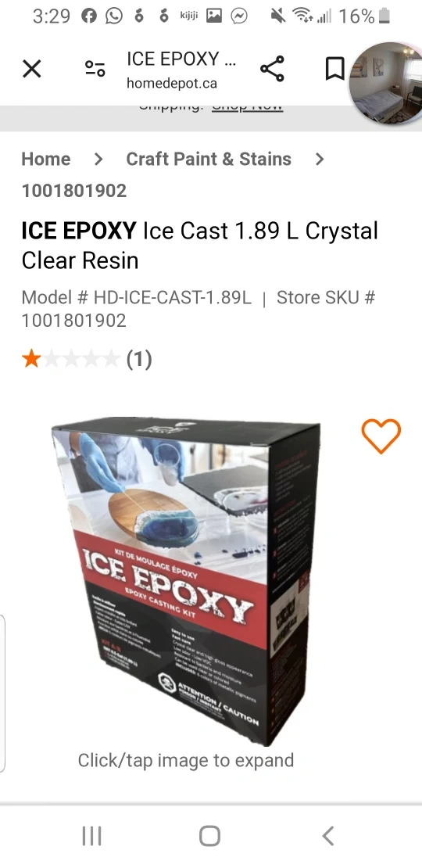The image size is (422, 868).
Task: Close the in-app browser tab
Action: [x=31, y=69]
